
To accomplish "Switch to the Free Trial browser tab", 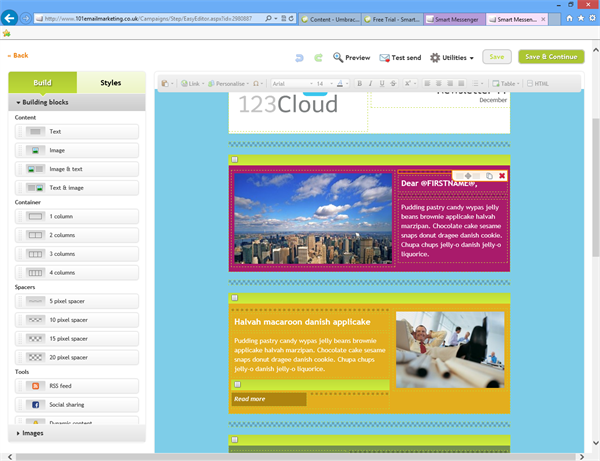I will (x=392, y=19).
